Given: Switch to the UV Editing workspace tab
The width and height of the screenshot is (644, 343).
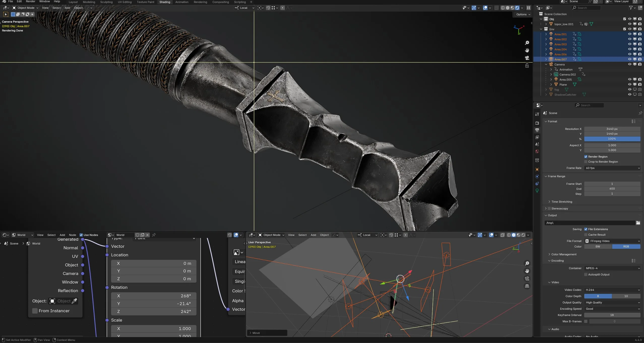Looking at the screenshot, I should pyautogui.click(x=125, y=2).
